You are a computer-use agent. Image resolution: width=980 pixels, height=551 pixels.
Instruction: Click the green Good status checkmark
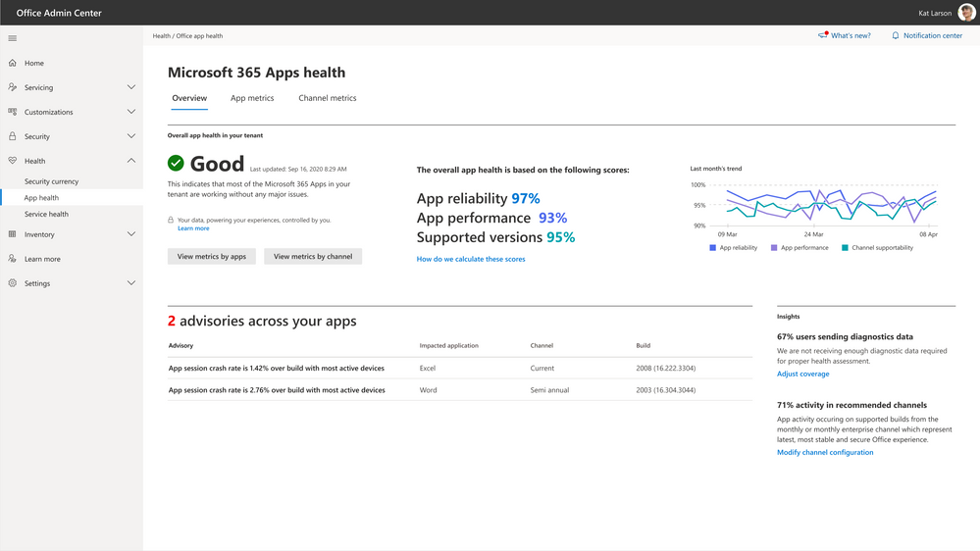[x=176, y=163]
